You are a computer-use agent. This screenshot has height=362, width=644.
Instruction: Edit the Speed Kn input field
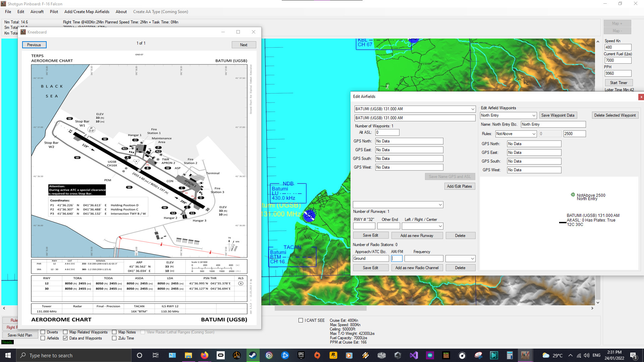618,47
